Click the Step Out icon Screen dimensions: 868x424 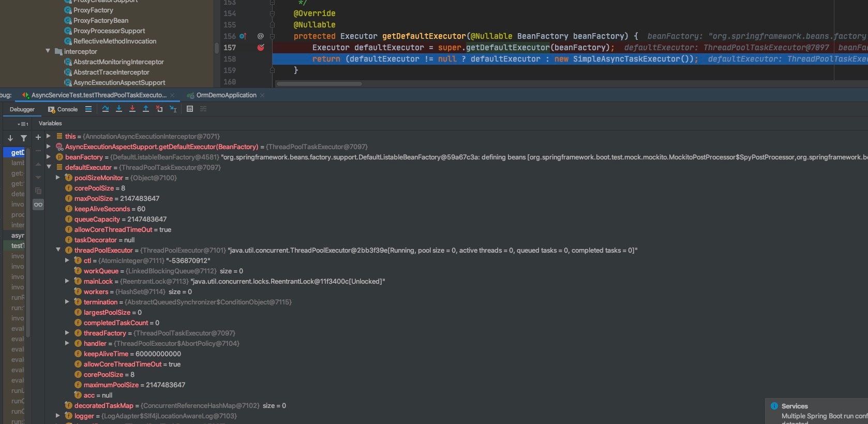[x=146, y=109]
